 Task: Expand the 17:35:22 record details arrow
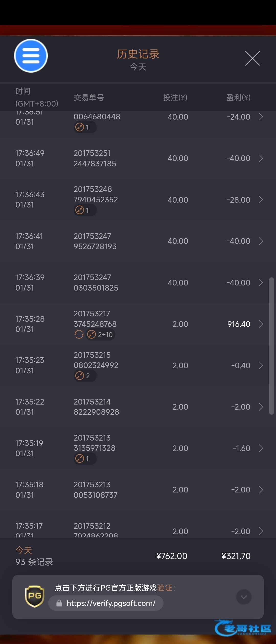click(261, 407)
